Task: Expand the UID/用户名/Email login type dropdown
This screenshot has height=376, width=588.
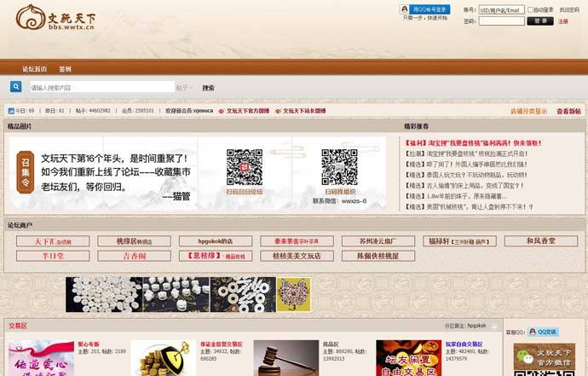Action: pos(501,10)
